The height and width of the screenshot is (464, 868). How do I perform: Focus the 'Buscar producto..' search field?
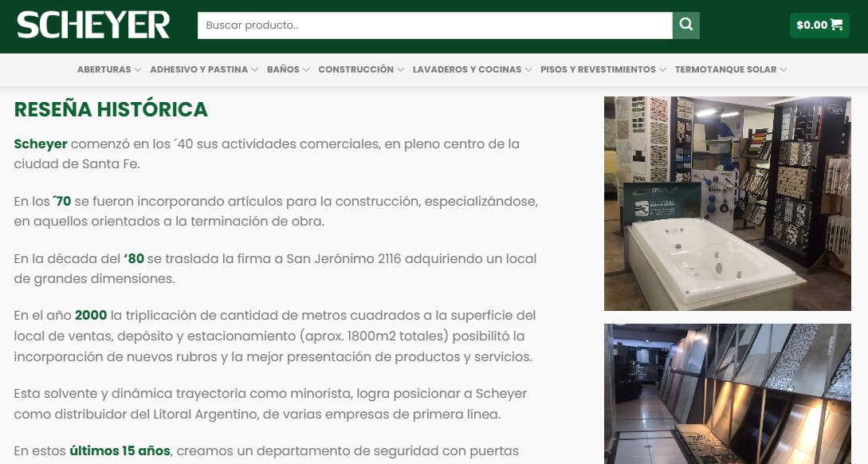[x=434, y=26]
